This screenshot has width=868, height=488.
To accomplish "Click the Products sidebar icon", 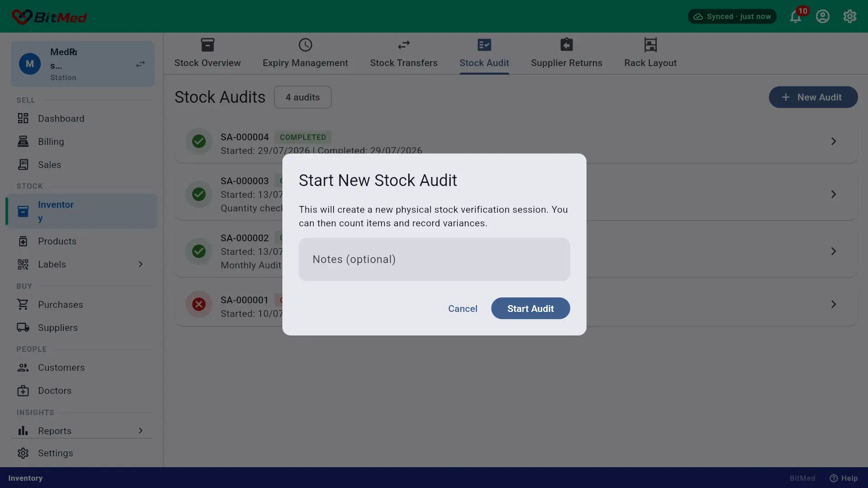I will pos(23,241).
